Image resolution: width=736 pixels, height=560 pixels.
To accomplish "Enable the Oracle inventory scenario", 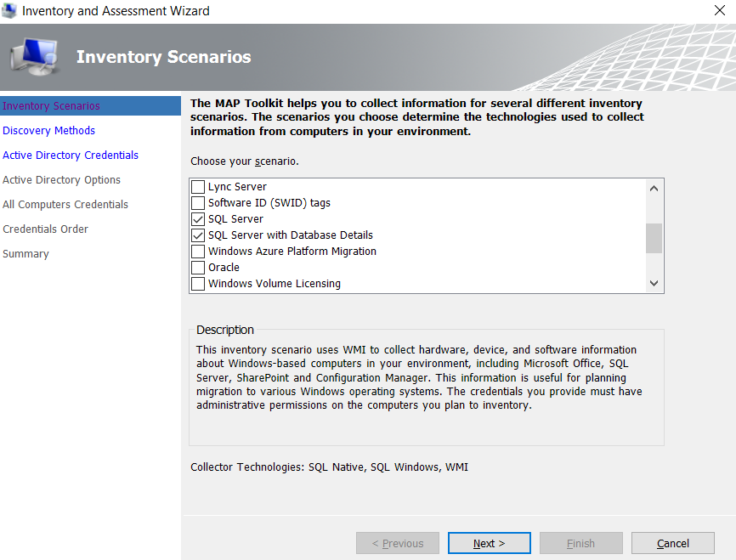I will (x=198, y=267).
